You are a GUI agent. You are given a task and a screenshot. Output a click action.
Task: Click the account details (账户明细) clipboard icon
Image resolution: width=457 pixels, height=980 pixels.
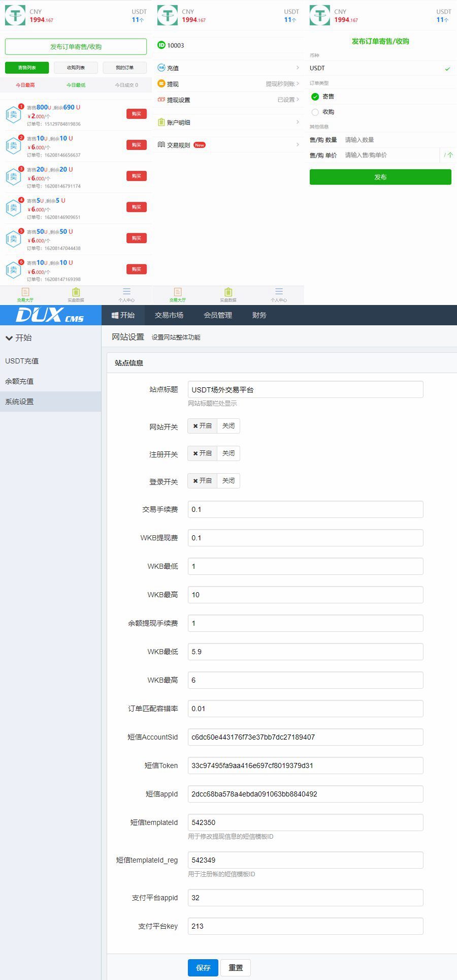click(161, 122)
